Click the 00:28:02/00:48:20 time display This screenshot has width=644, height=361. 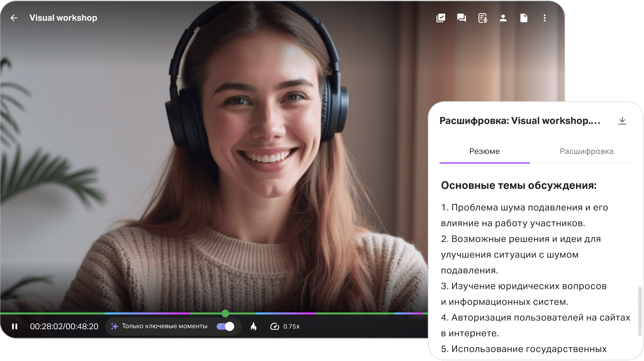point(64,326)
